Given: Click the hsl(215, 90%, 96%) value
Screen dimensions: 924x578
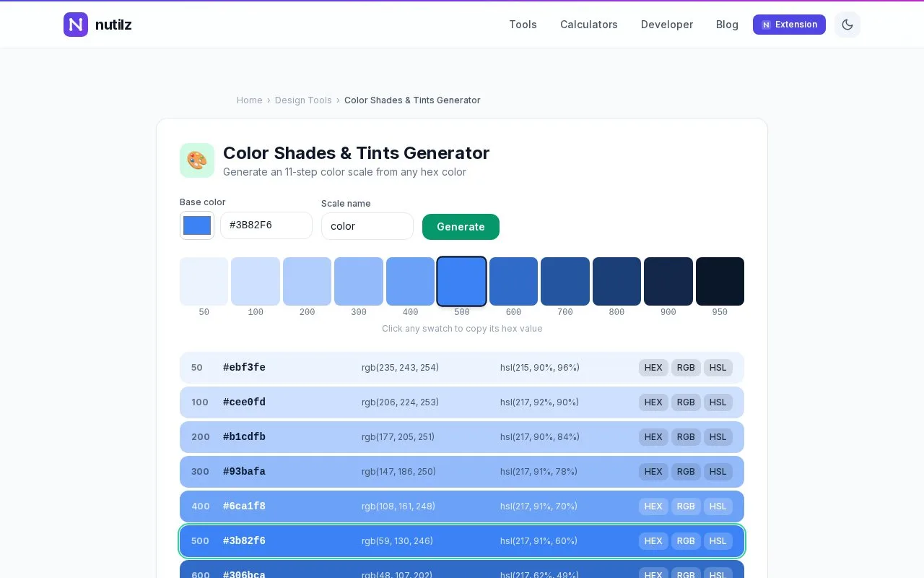Looking at the screenshot, I should tap(540, 368).
